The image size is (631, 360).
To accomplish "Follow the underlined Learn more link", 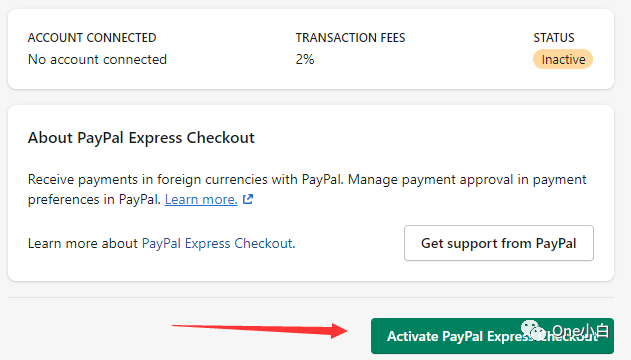I will (x=201, y=199).
